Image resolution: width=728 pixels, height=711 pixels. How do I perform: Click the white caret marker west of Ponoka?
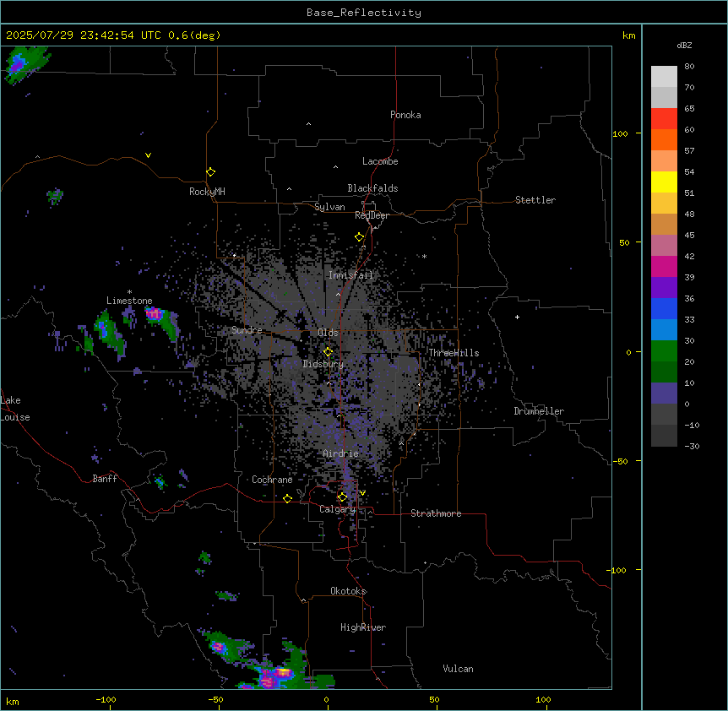(x=308, y=124)
